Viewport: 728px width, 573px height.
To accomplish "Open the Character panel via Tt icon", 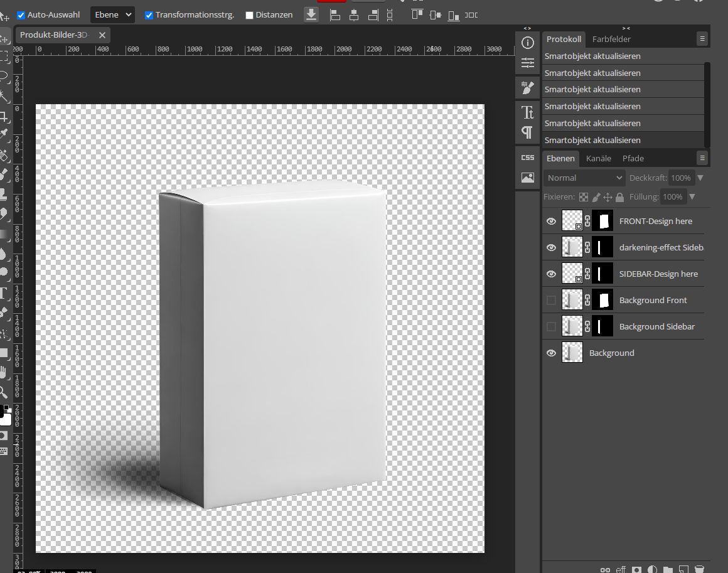I will pos(527,113).
